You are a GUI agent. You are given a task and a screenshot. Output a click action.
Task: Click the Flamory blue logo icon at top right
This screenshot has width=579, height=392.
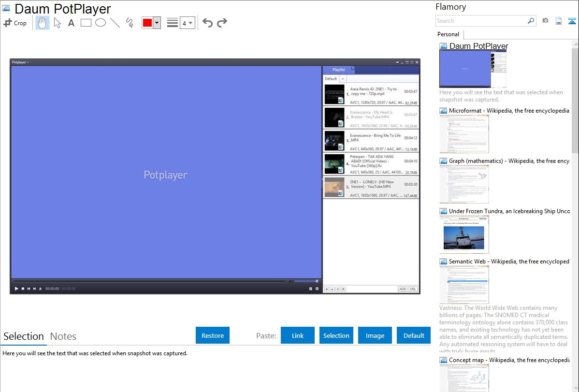coord(572,21)
